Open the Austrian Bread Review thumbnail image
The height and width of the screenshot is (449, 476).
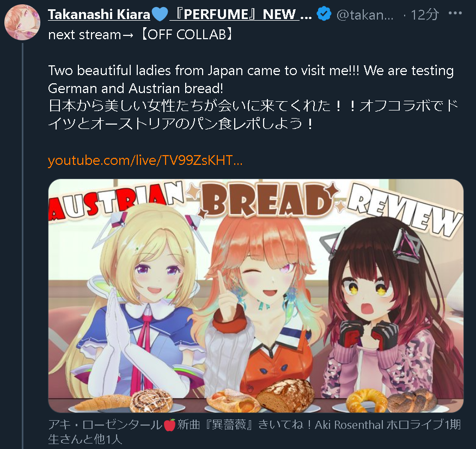click(256, 296)
